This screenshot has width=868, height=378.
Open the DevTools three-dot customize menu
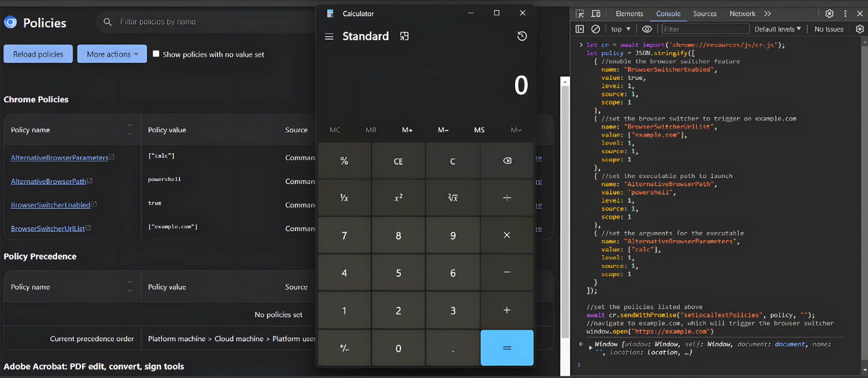click(x=845, y=14)
